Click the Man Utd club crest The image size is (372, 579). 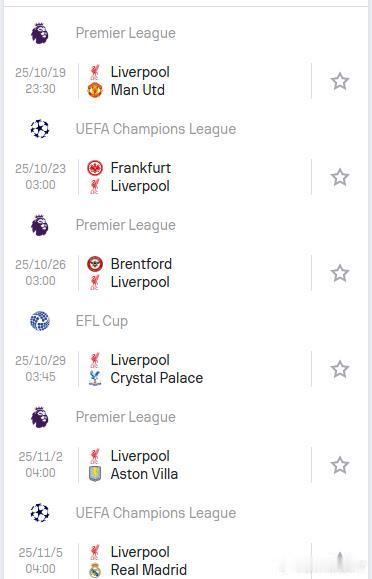click(95, 90)
